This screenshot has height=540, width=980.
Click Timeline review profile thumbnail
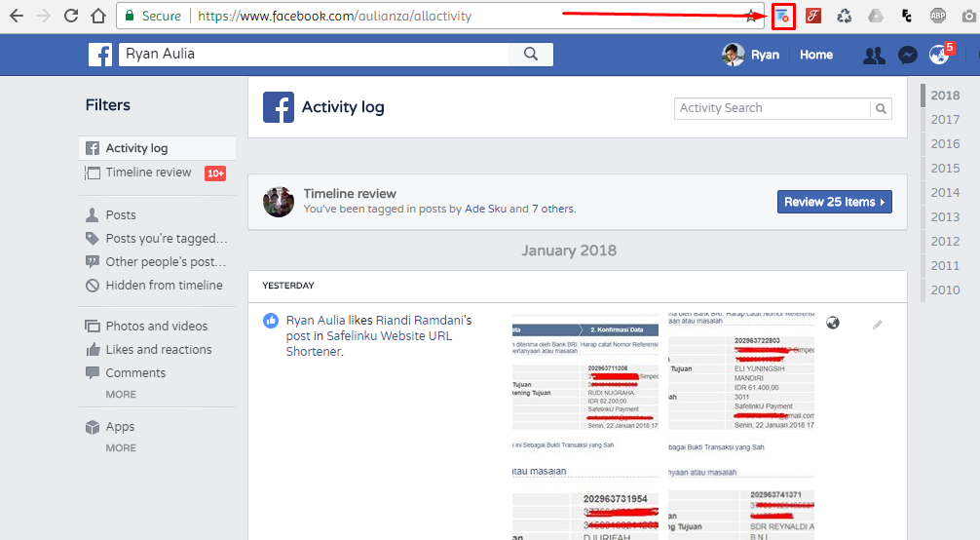point(279,202)
